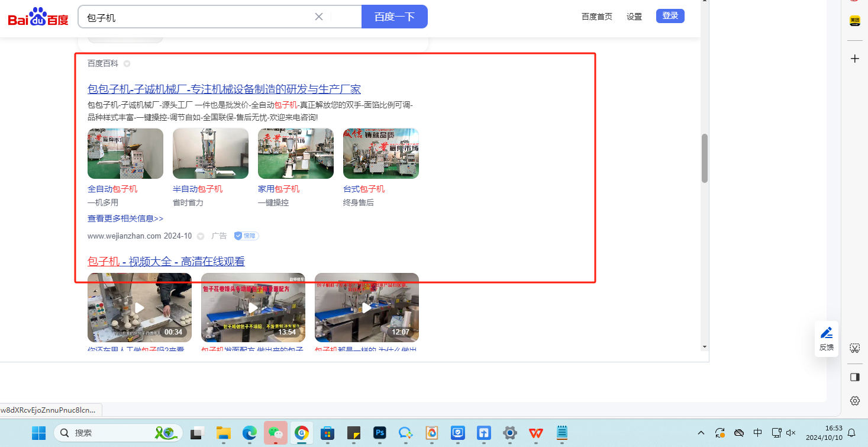
Task: Click the muted speaker volume tray icon
Action: (790, 433)
